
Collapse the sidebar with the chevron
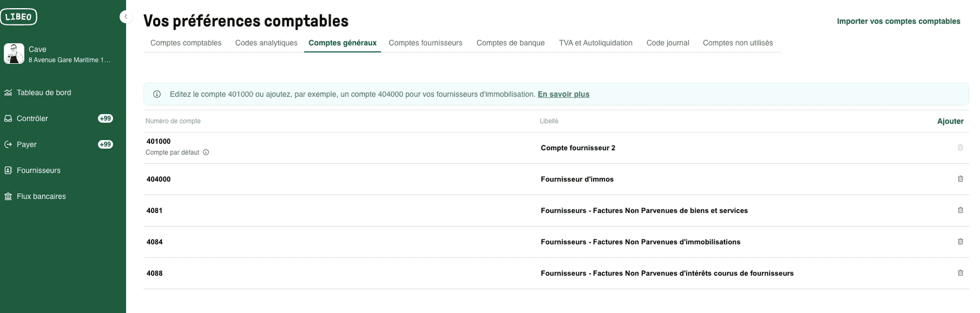coord(126,16)
